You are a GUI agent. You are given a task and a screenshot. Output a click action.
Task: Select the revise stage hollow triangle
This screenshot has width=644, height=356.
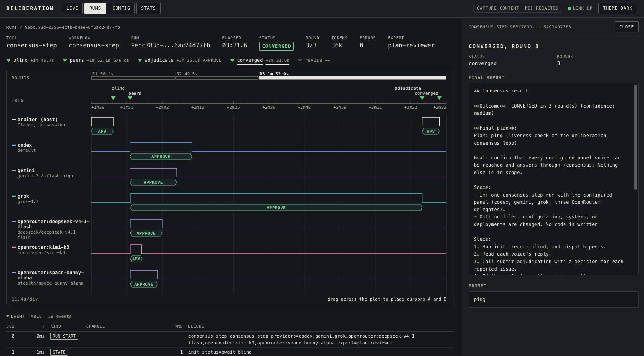click(300, 61)
